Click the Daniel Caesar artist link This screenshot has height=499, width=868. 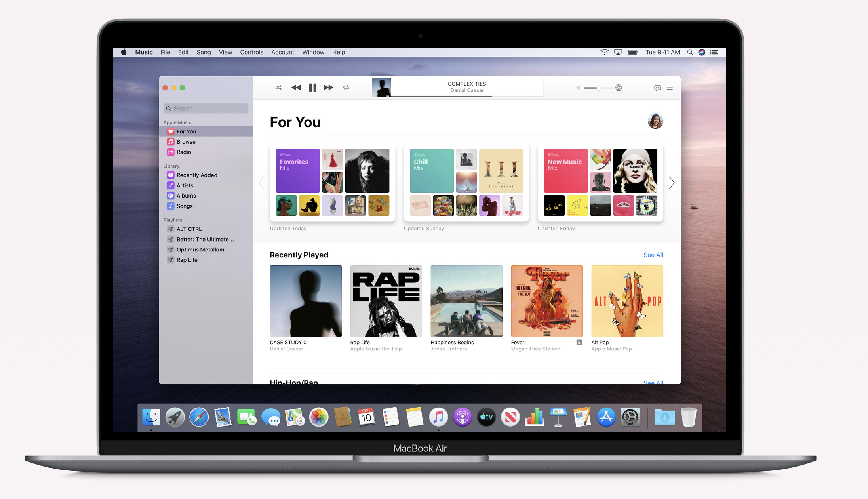pyautogui.click(x=286, y=349)
